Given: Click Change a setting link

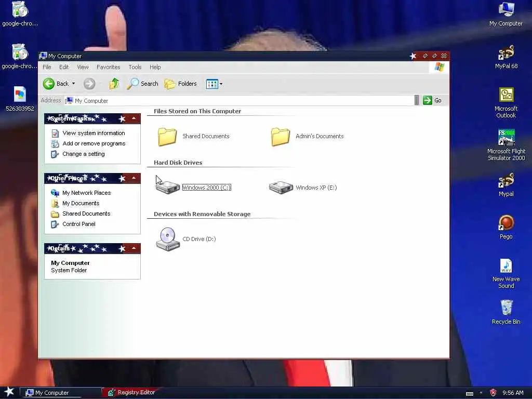Looking at the screenshot, I should tap(84, 154).
